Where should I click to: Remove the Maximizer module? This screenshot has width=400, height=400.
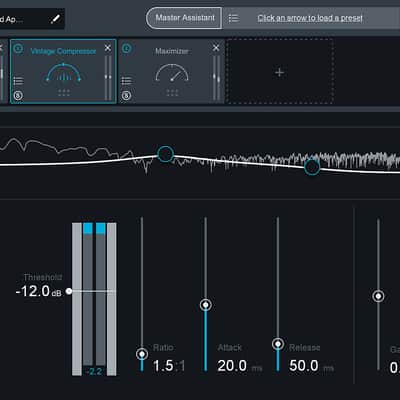coord(216,48)
